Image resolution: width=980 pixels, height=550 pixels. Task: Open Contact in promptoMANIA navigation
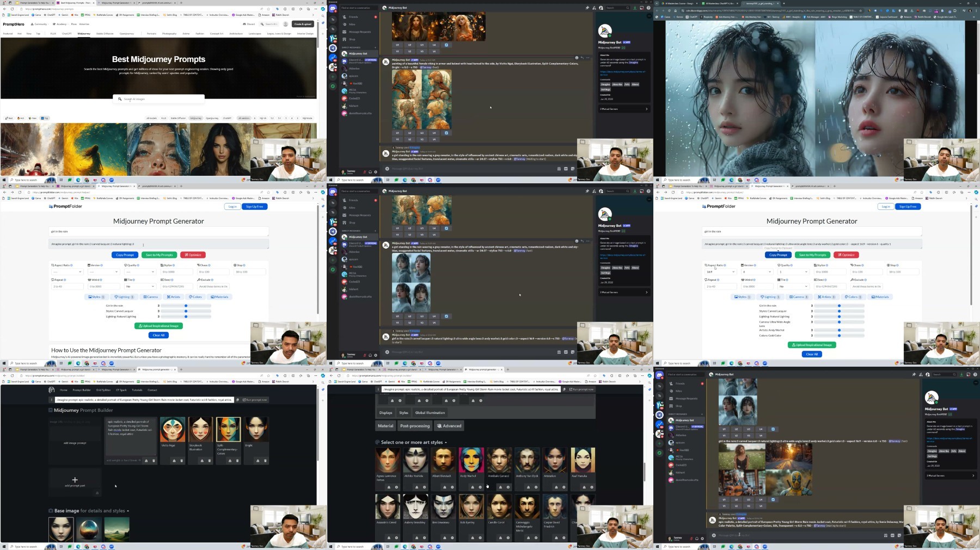[x=152, y=390]
